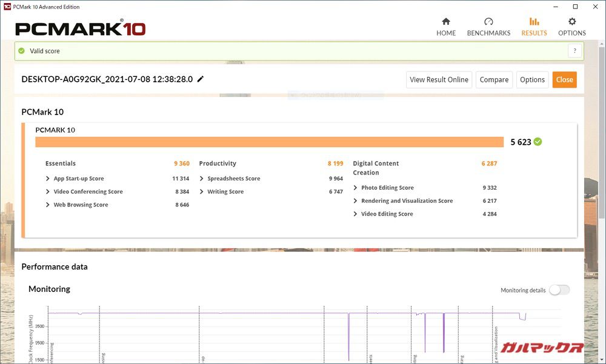The image size is (606, 364).
Task: Expand the App Start-up Score row
Action: point(48,179)
